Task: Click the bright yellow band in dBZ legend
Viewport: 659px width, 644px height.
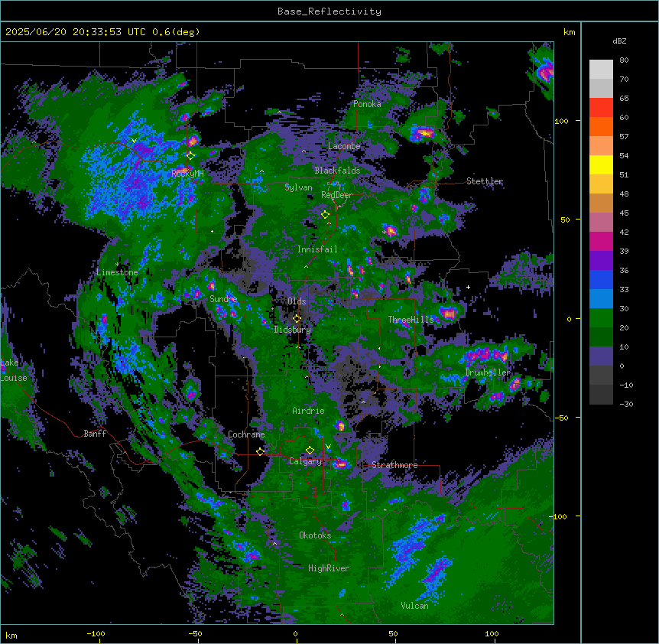Action: (x=601, y=165)
